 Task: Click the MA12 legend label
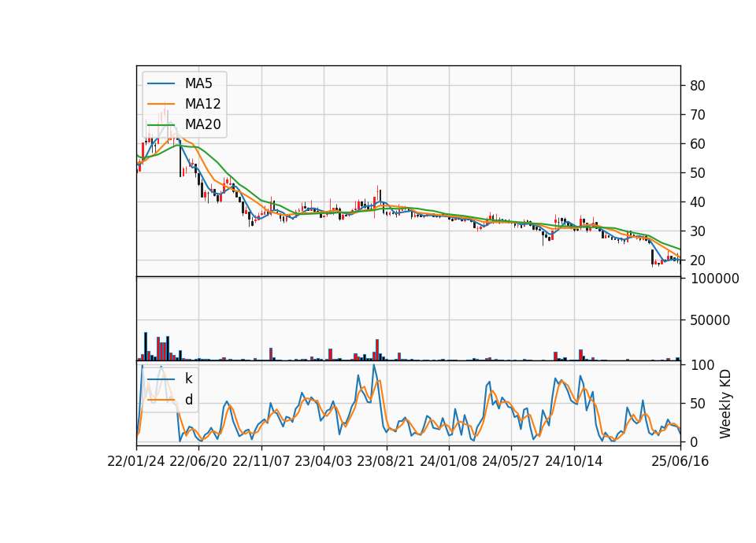202,104
